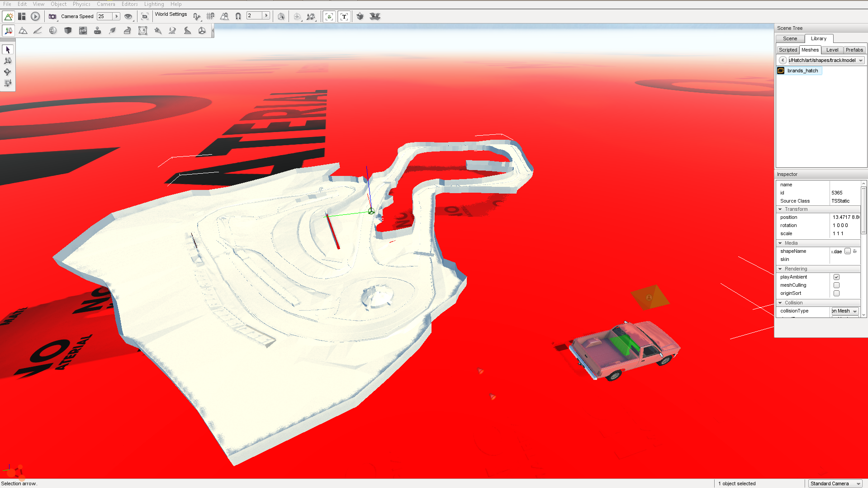Toggle terrain snapping icon
The width and height of the screenshot is (868, 488).
[224, 17]
